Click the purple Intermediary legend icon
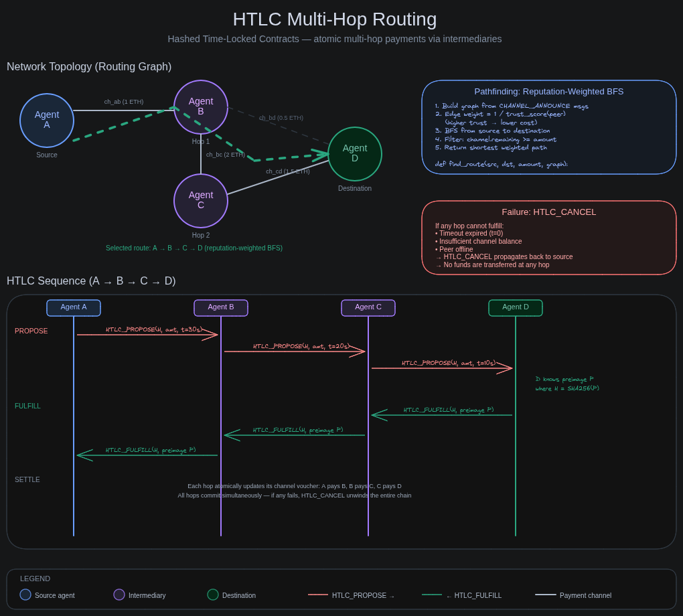This screenshot has height=616, width=683. (119, 595)
